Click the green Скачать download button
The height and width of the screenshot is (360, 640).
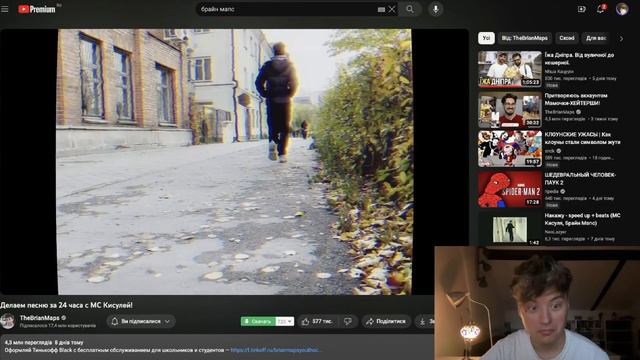tap(258, 321)
